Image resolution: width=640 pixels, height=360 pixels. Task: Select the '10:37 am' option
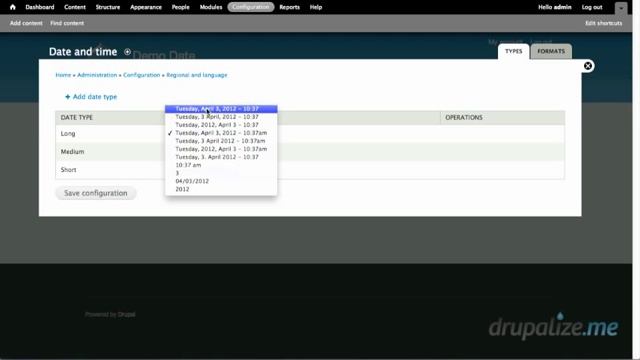click(221, 165)
